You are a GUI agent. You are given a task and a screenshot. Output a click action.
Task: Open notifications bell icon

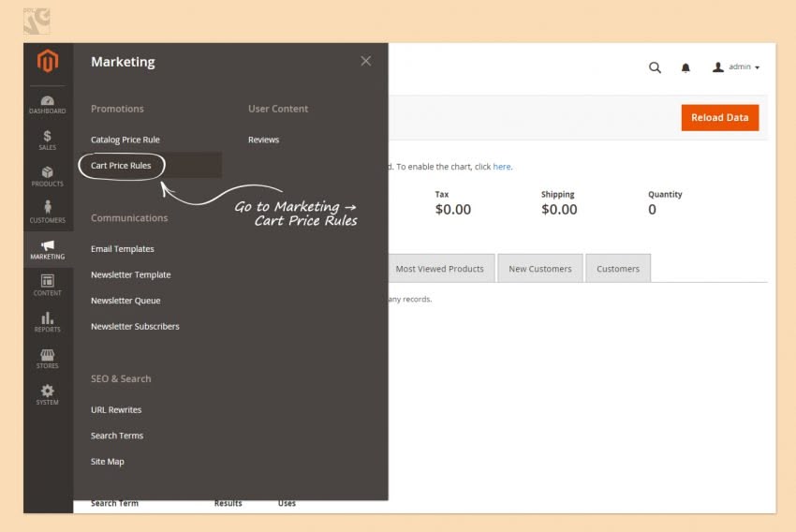tap(685, 67)
